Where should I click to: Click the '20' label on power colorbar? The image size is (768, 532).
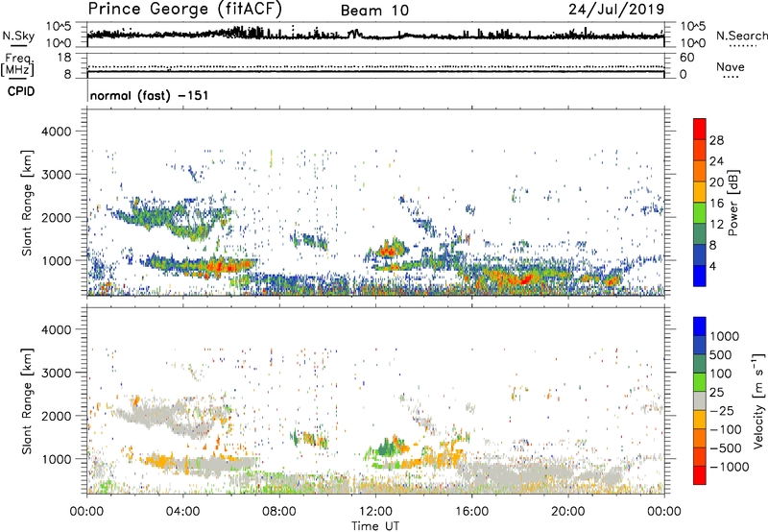716,182
